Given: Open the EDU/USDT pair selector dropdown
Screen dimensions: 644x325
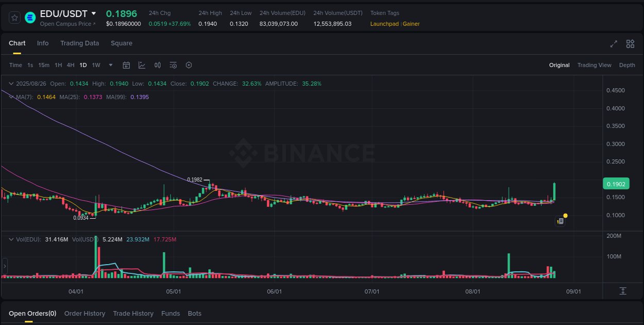Looking at the screenshot, I should pyautogui.click(x=93, y=14).
